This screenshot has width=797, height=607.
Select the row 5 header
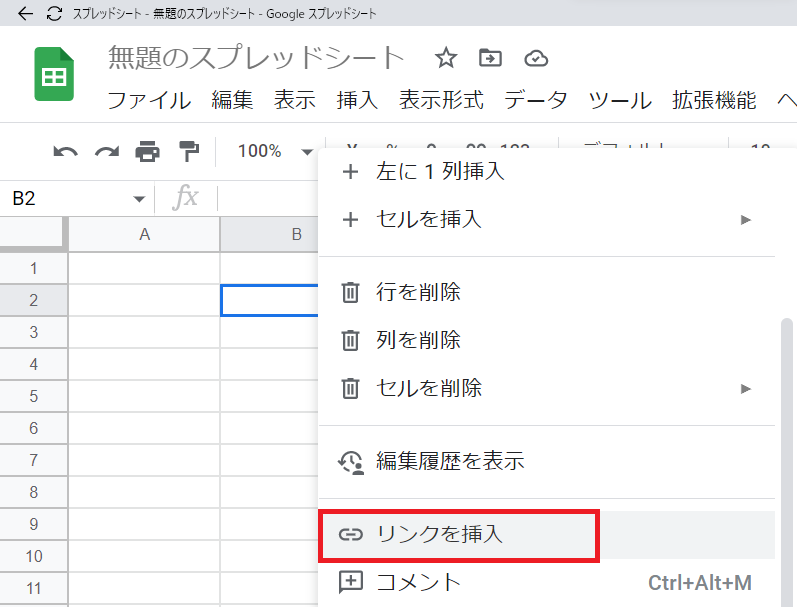pos(34,396)
